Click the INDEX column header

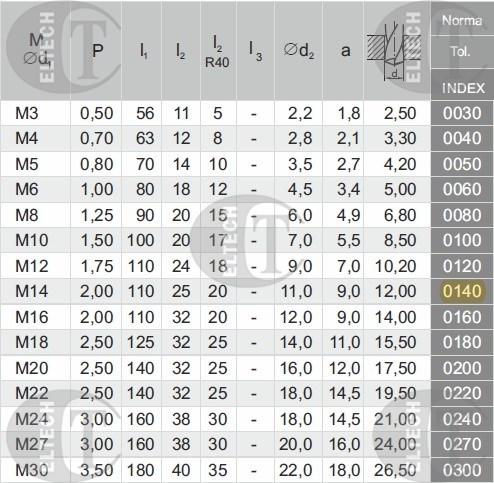463,88
